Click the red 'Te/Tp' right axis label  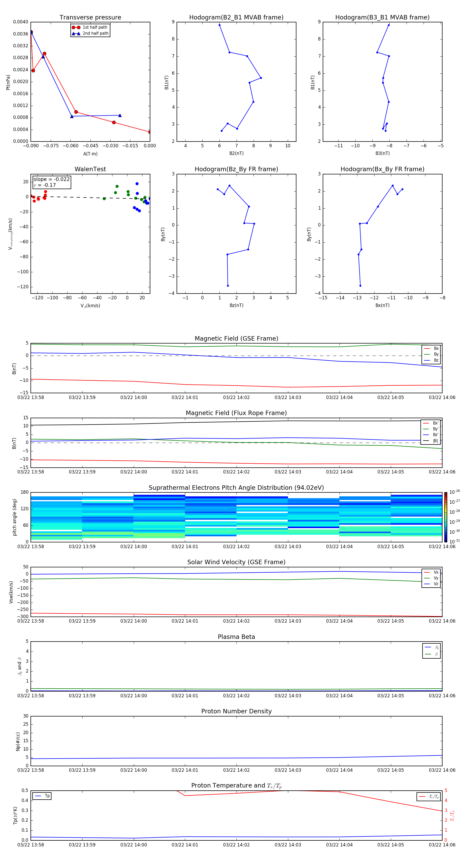click(453, 815)
